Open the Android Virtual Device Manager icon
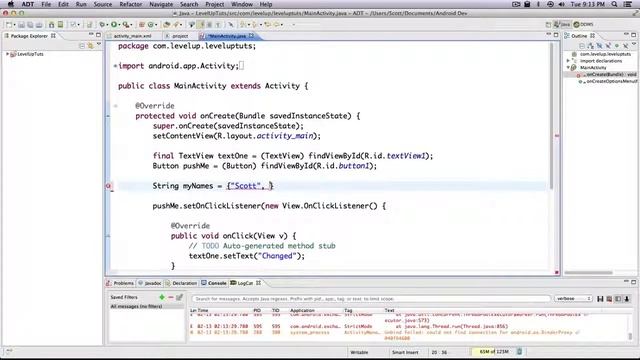This screenshot has width=640, height=360. pos(60,24)
